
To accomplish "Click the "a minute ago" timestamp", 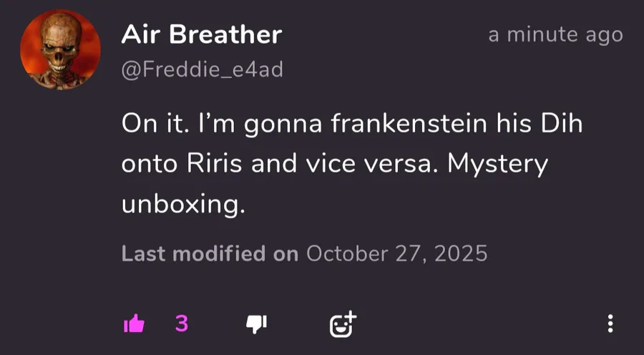I will pyautogui.click(x=555, y=34).
